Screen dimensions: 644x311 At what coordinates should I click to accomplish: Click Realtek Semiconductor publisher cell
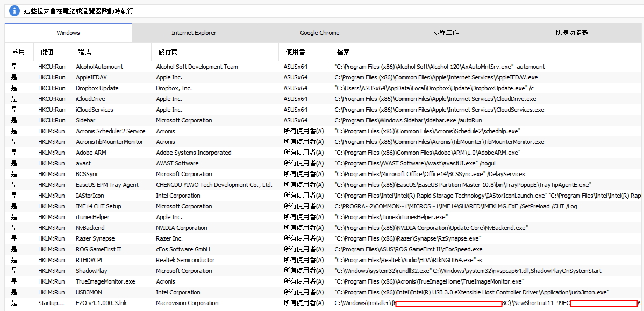click(185, 260)
